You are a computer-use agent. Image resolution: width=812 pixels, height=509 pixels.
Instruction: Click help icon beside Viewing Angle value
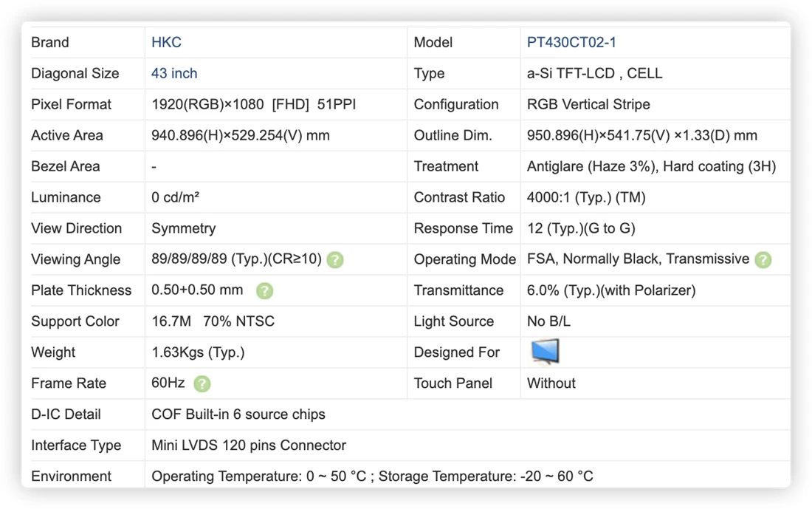pos(335,260)
